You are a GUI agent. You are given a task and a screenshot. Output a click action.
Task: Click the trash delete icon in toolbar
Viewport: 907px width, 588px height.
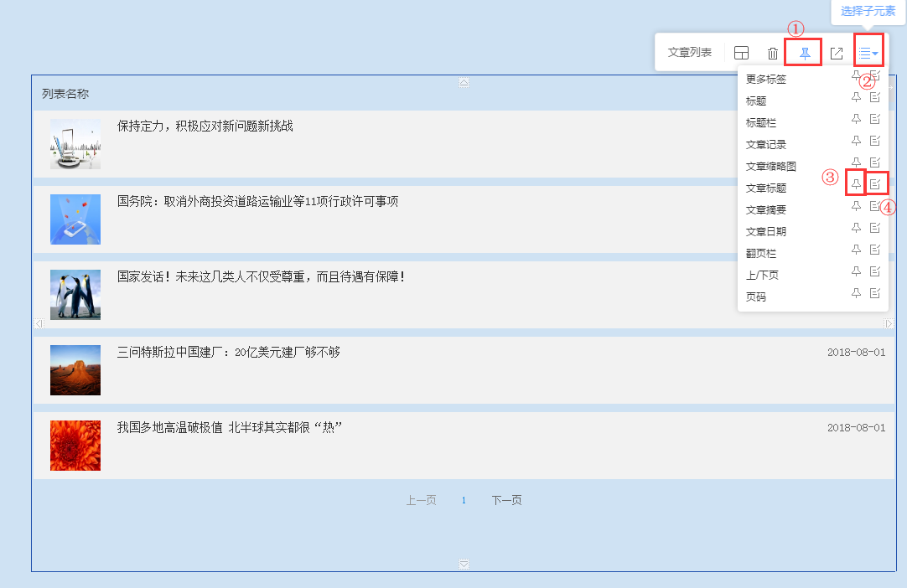point(773,53)
